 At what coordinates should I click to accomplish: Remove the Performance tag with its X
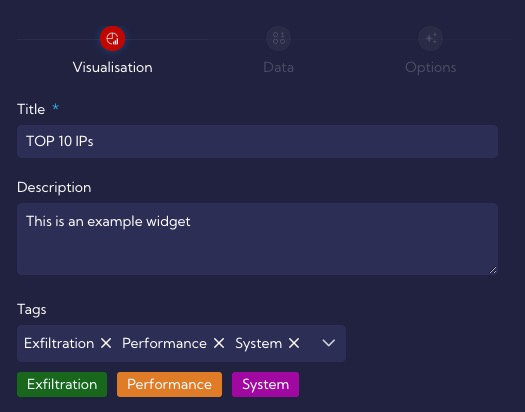[x=219, y=343]
